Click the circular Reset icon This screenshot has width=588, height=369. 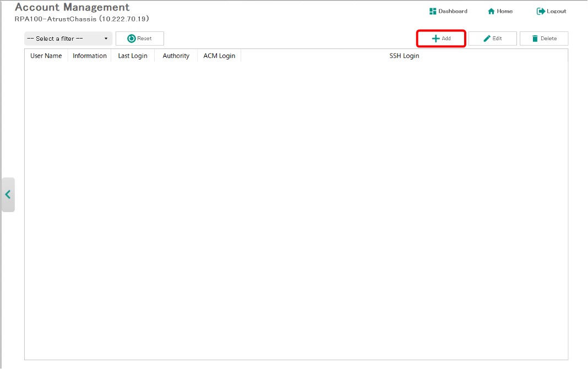coord(132,39)
